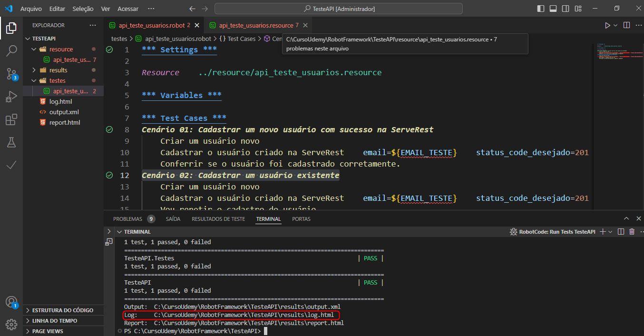The height and width of the screenshot is (336, 644).
Task: Run Cenário 02 test via gutter icon
Action: (x=109, y=175)
